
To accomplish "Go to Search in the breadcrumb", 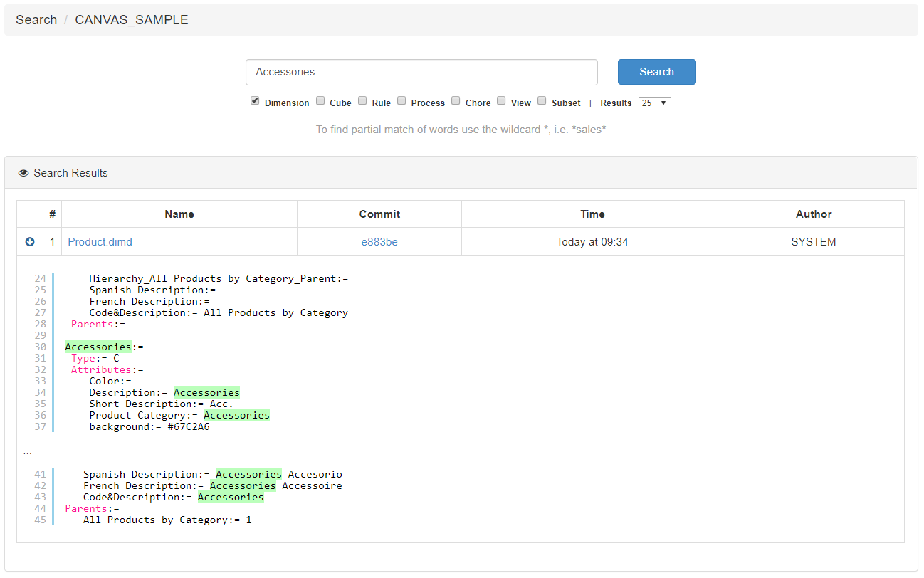I will click(x=36, y=20).
